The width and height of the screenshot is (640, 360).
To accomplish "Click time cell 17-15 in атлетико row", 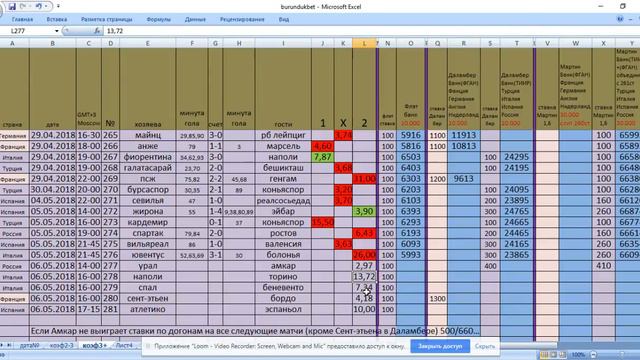I will 89,309.
